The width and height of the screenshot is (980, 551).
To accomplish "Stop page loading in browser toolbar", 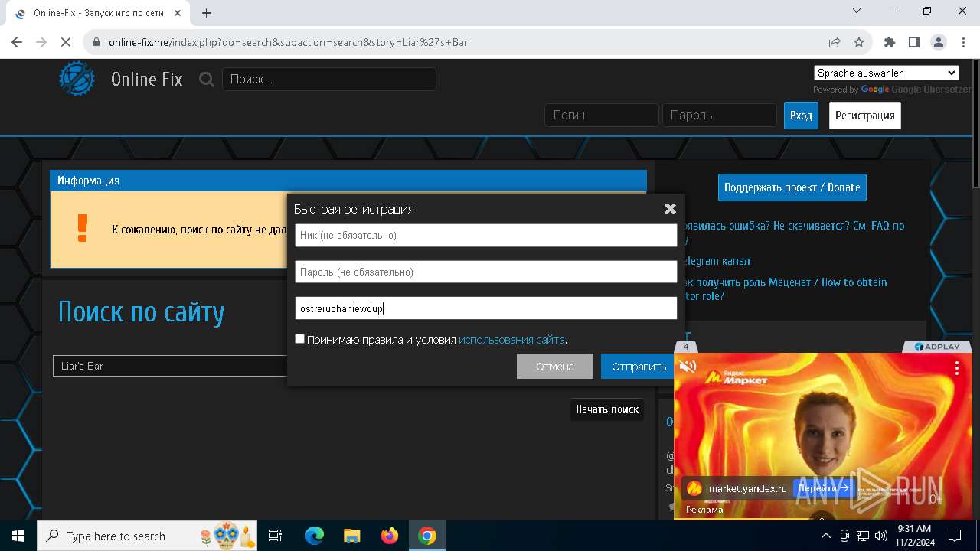I will [x=66, y=42].
